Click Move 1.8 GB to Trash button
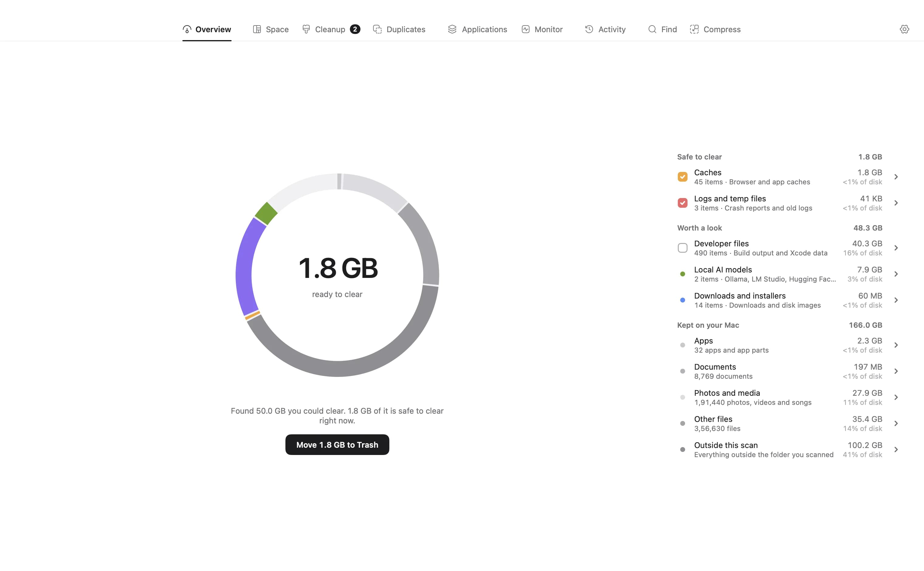The image size is (924, 571). coord(337,444)
